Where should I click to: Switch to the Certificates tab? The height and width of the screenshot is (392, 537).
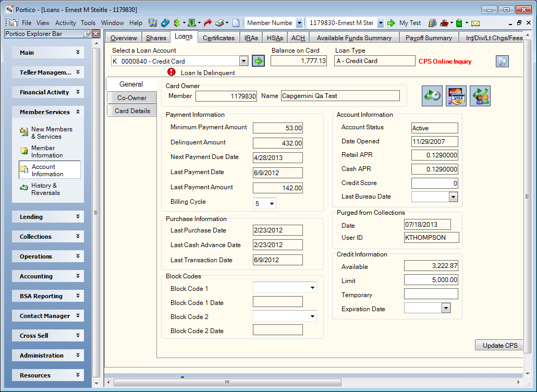coord(218,38)
